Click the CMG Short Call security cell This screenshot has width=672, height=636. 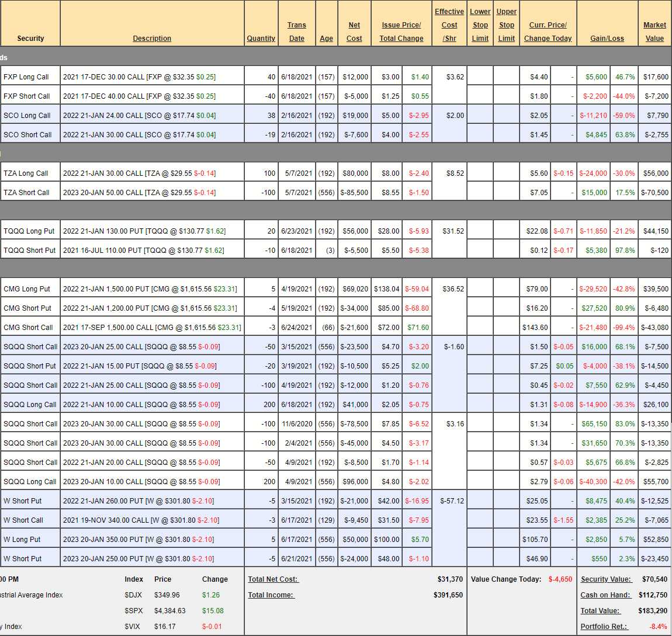coord(28,328)
